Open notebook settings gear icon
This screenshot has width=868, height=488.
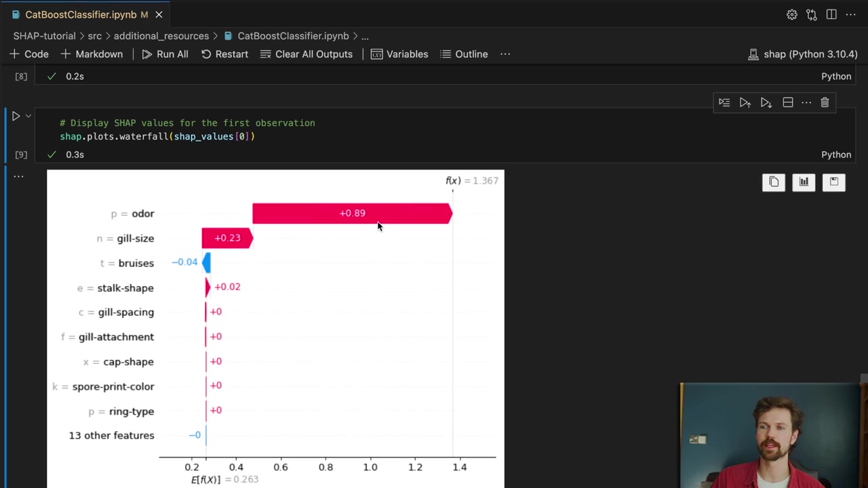coord(791,14)
